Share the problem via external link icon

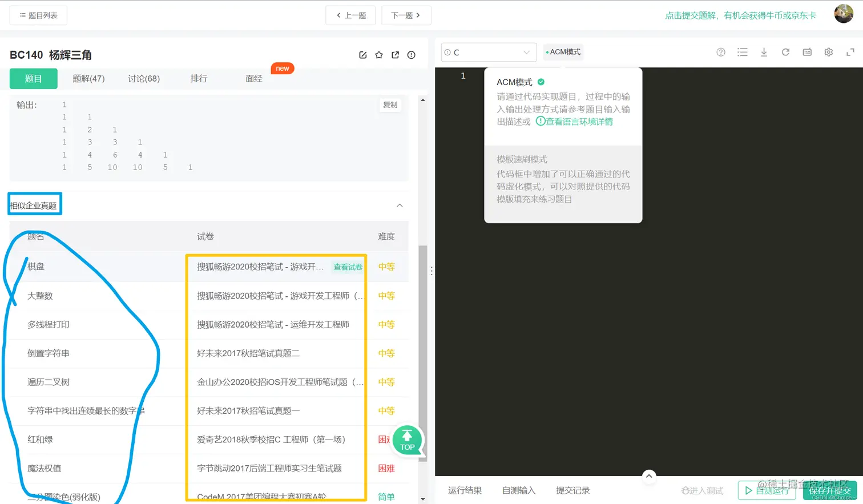[395, 55]
